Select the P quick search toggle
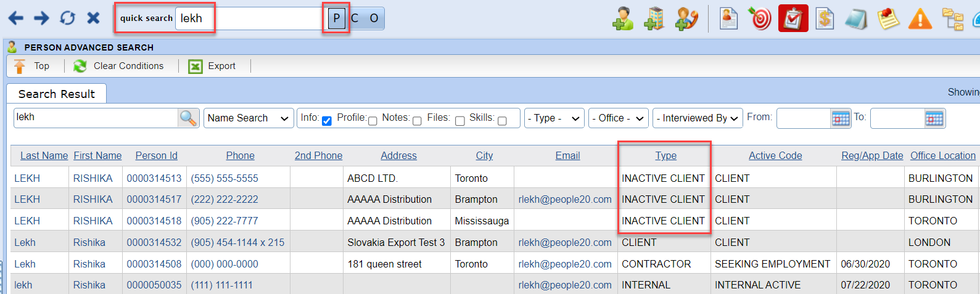980x294 pixels. point(336,18)
